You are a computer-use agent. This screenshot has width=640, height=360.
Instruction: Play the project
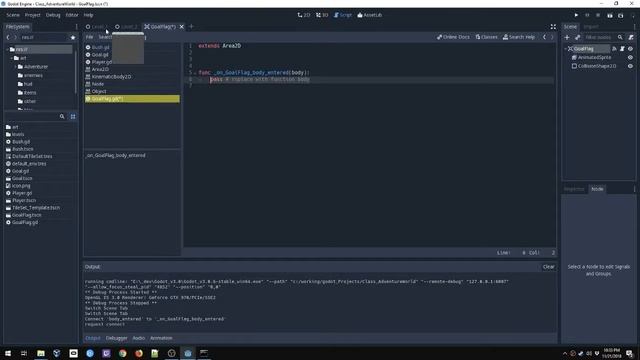(576, 15)
